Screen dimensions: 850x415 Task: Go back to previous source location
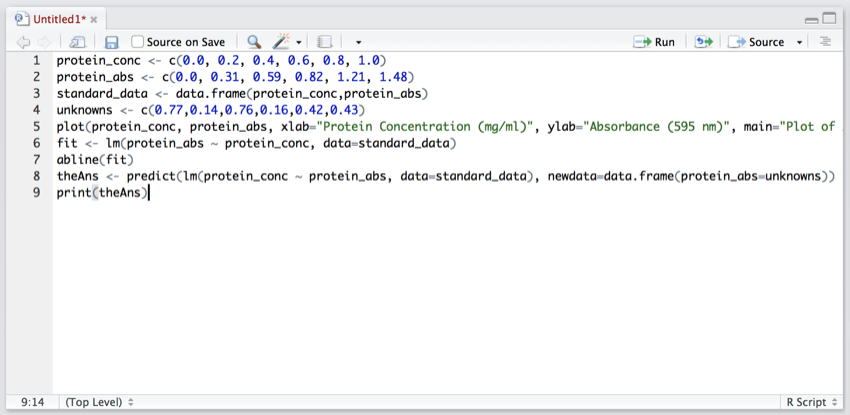[23, 42]
